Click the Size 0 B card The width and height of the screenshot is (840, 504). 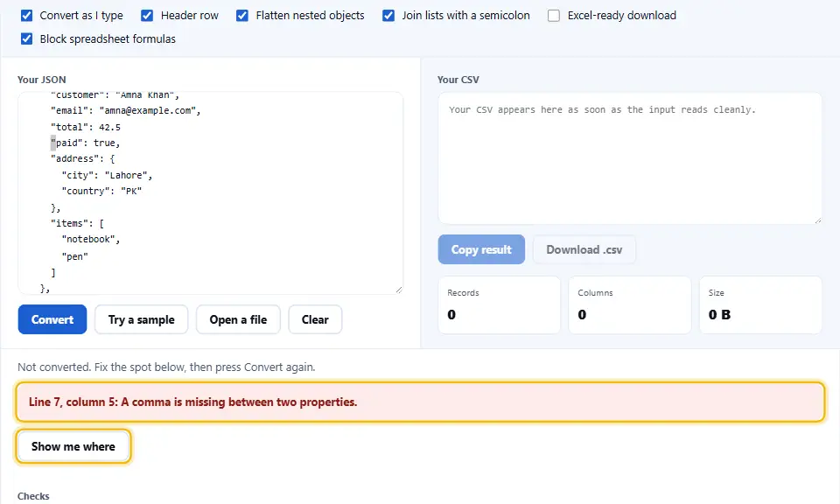point(760,304)
